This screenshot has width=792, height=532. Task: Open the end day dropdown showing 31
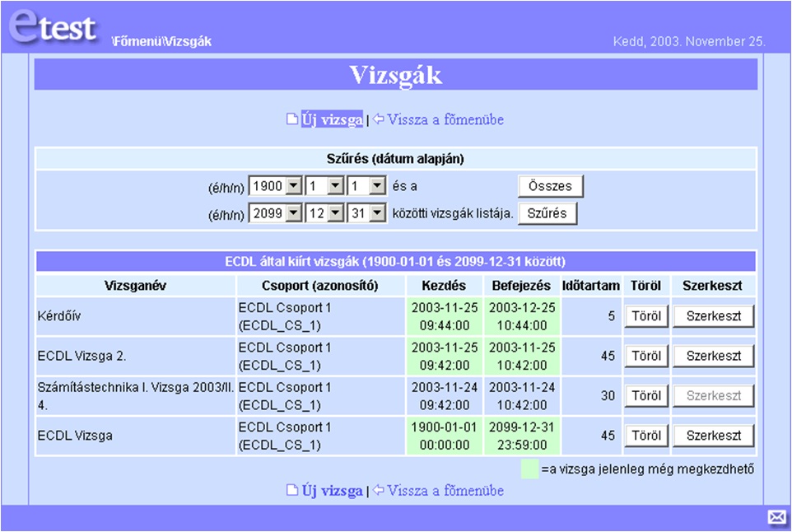tap(366, 213)
